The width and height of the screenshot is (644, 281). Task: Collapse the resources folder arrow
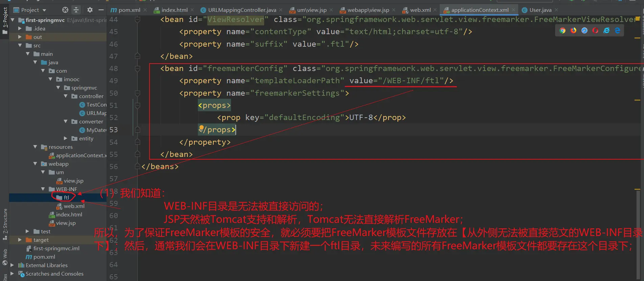pyautogui.click(x=35, y=147)
